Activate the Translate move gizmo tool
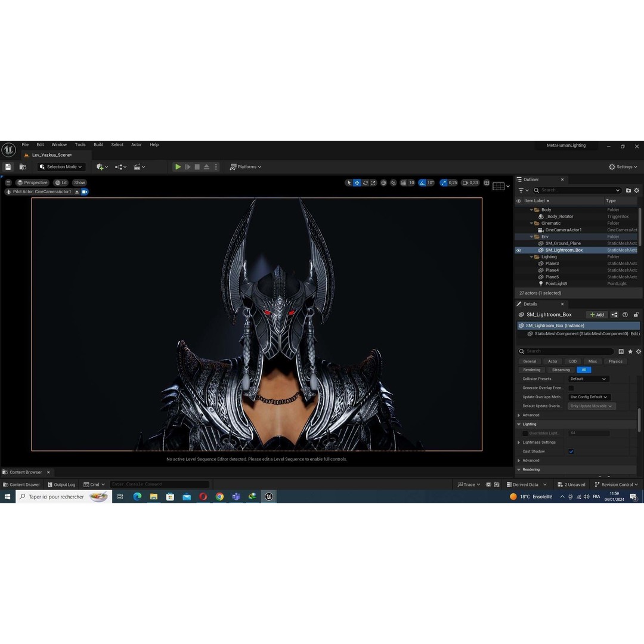Screen dimensions: 644x644 coord(357,183)
